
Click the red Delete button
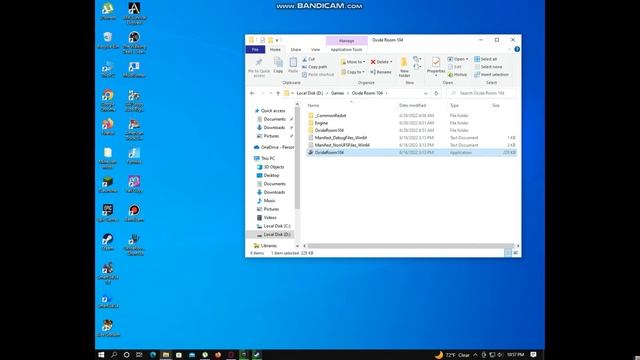tap(381, 62)
